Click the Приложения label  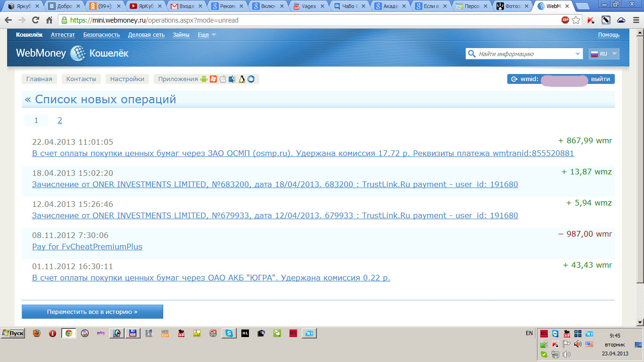click(178, 79)
